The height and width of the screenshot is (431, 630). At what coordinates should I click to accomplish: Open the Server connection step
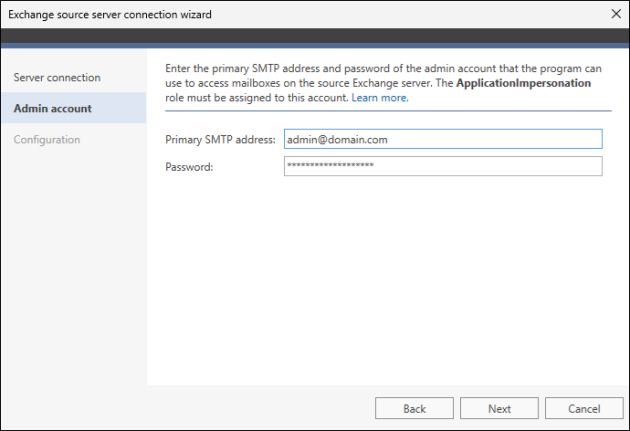57,77
